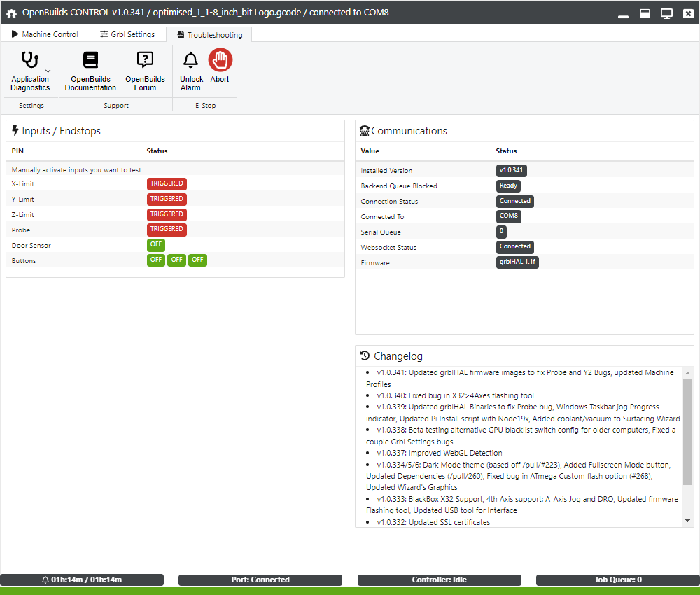This screenshot has height=595, width=700.
Task: Open the OpenBuilds Forum
Action: (x=144, y=70)
